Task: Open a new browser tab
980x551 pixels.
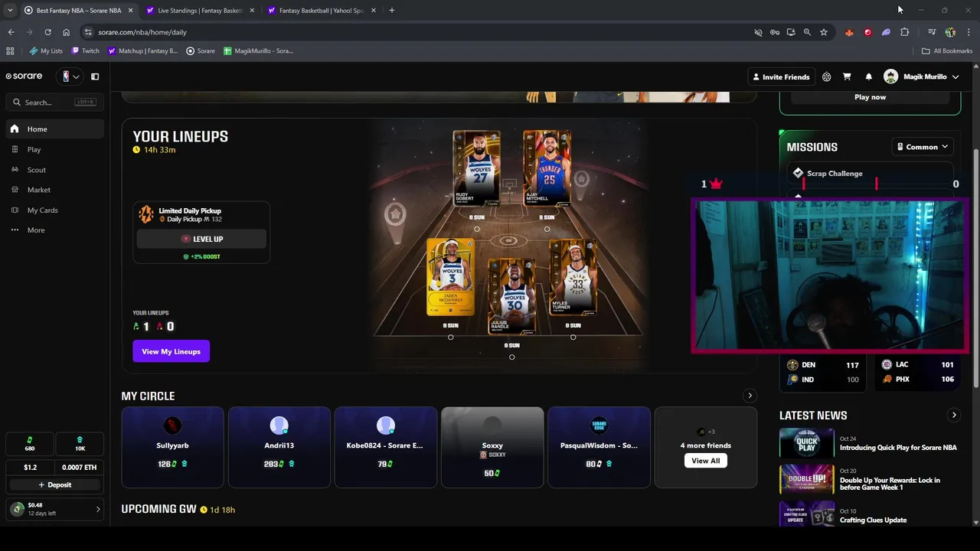Action: [391, 11]
